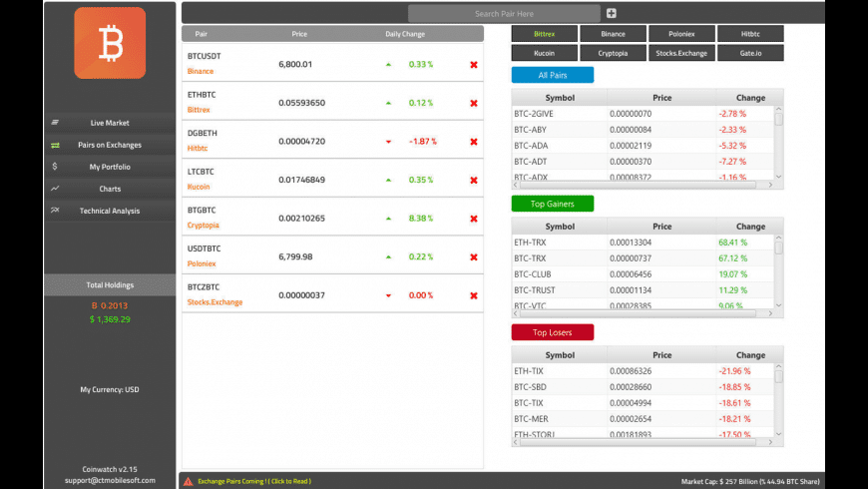Select the Hitbtc exchange tab

(x=750, y=34)
